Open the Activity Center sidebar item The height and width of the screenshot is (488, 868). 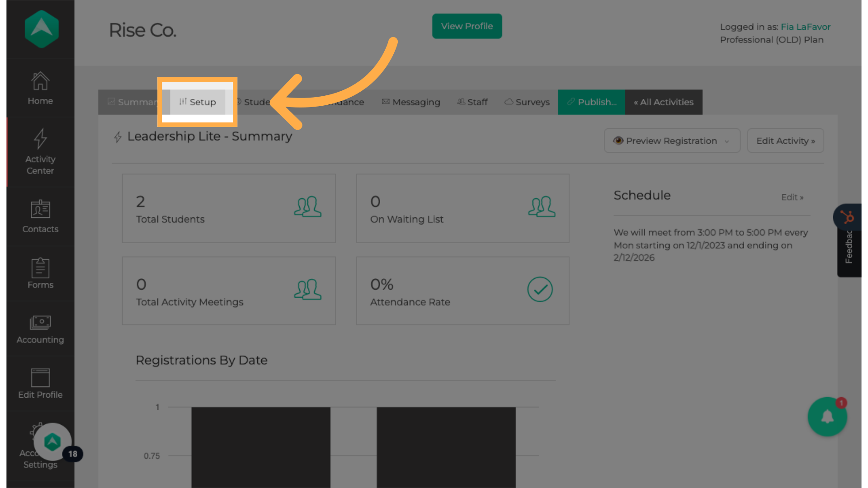(40, 152)
